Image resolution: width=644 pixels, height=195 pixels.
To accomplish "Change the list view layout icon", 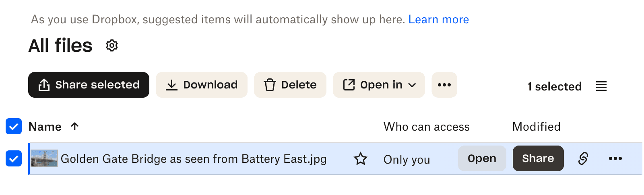I will (601, 86).
